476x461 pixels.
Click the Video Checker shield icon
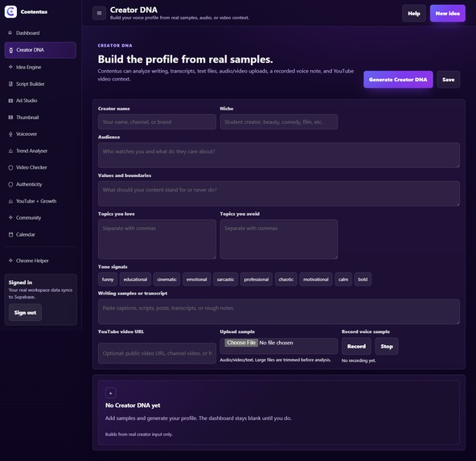click(10, 167)
